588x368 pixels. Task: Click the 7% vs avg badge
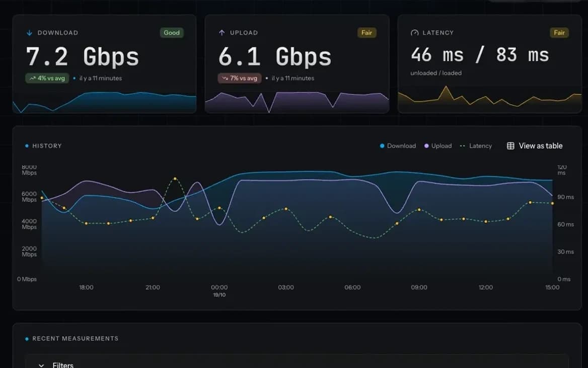click(240, 79)
